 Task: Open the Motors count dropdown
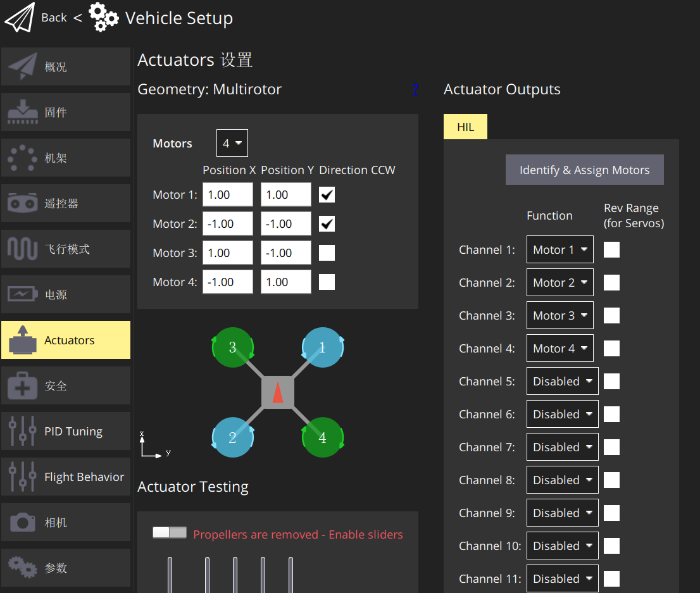pos(232,143)
